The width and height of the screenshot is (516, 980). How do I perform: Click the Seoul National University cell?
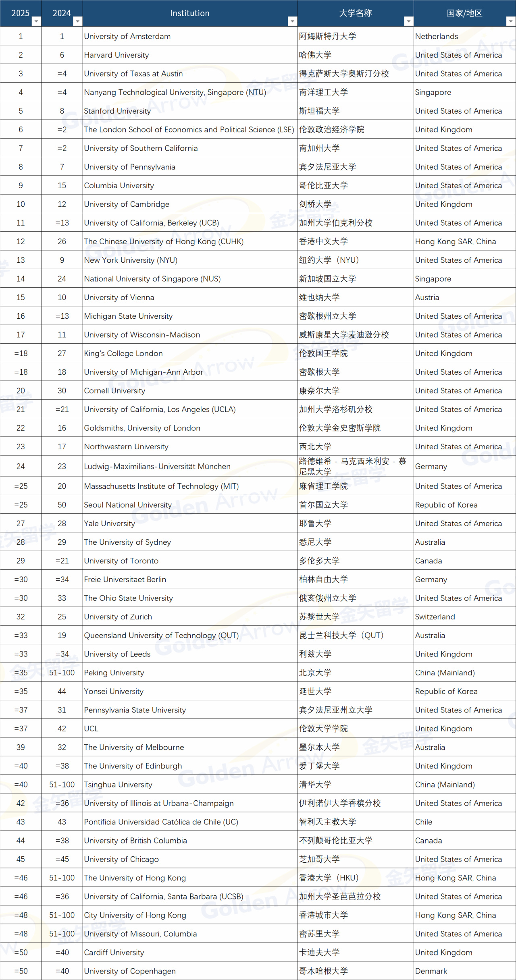point(128,505)
